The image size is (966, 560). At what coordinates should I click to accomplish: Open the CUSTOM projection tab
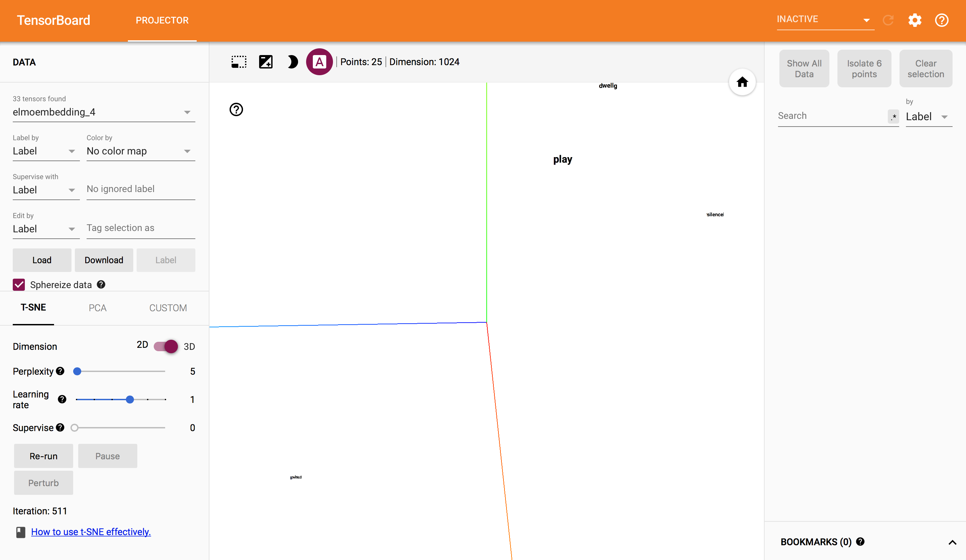coord(168,308)
